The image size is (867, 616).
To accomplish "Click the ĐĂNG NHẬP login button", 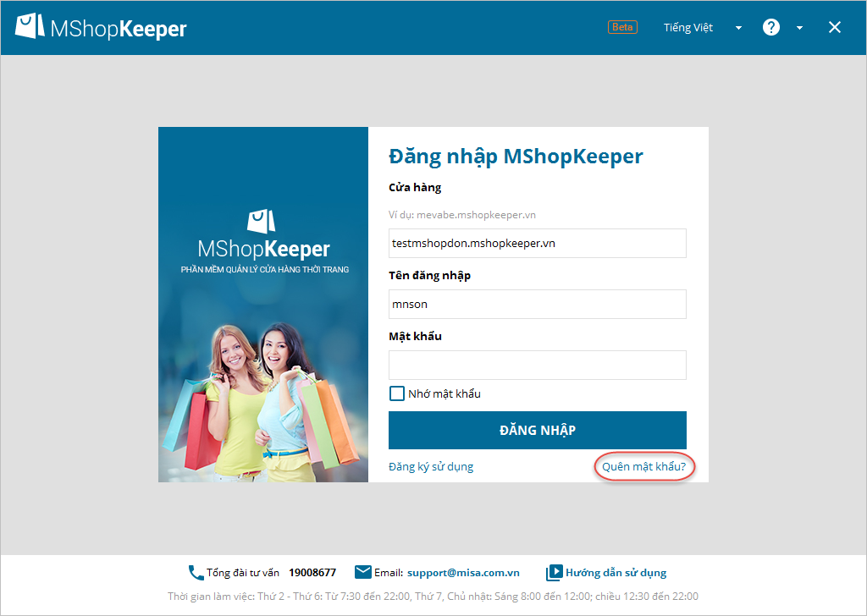I will click(538, 430).
